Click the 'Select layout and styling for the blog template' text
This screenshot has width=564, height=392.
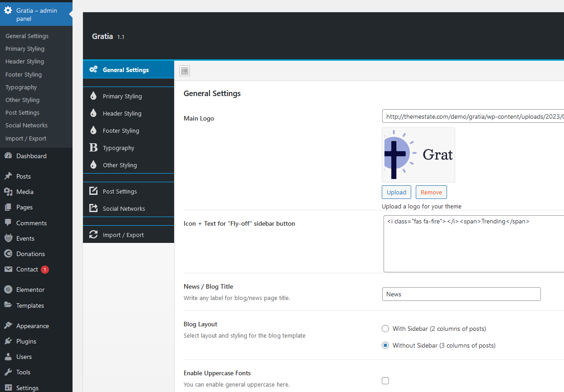pyautogui.click(x=244, y=336)
